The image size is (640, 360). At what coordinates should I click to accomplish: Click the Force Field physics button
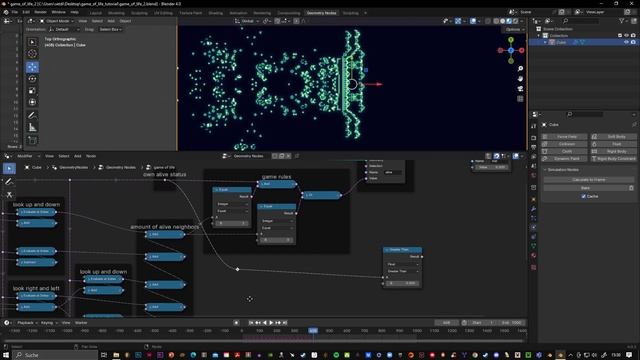coord(564,137)
